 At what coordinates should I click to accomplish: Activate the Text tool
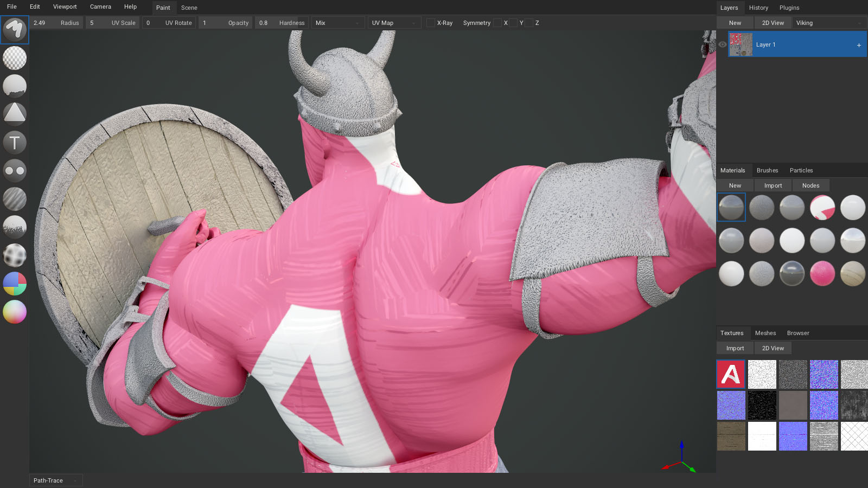(x=15, y=143)
